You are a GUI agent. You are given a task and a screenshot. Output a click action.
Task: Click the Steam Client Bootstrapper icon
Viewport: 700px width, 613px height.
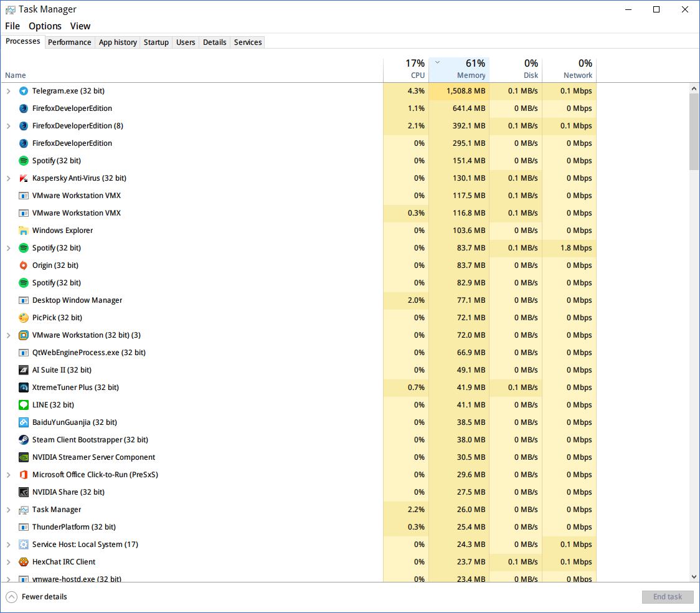tap(24, 439)
